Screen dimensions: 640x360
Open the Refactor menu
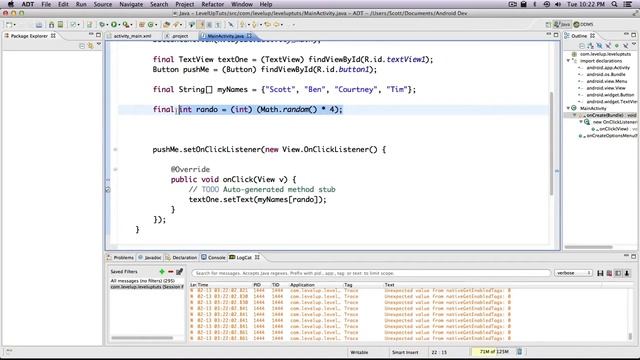coord(212,4)
